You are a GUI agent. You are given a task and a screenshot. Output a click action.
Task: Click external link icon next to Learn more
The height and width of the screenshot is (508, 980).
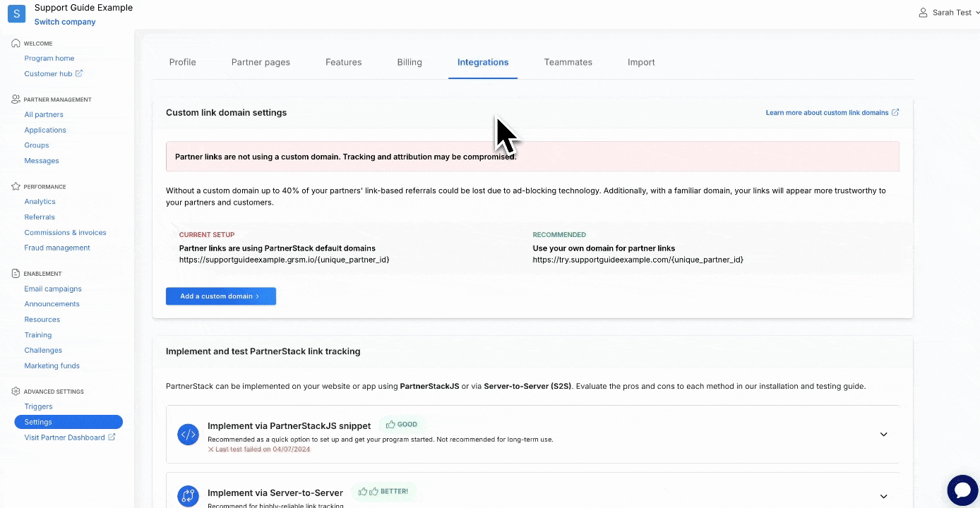tap(895, 112)
